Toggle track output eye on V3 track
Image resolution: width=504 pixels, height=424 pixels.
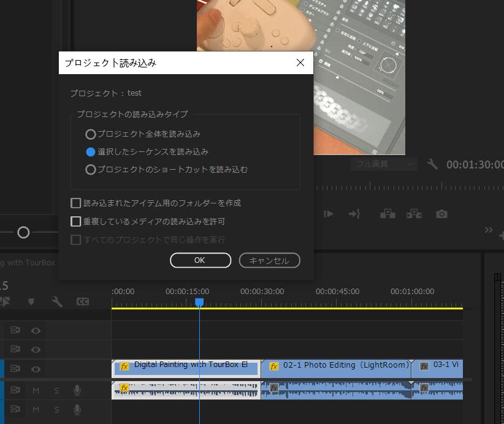[36, 330]
